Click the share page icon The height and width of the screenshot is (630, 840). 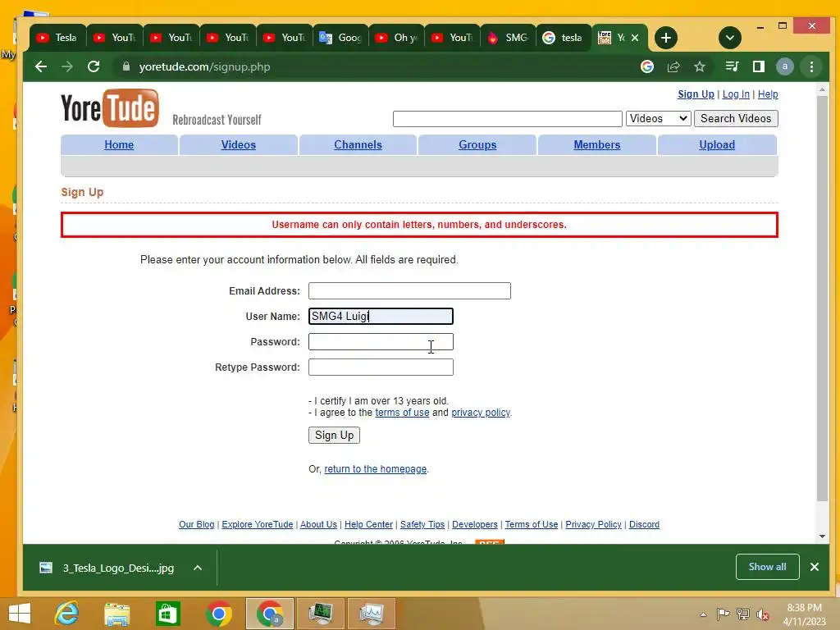pos(673,66)
